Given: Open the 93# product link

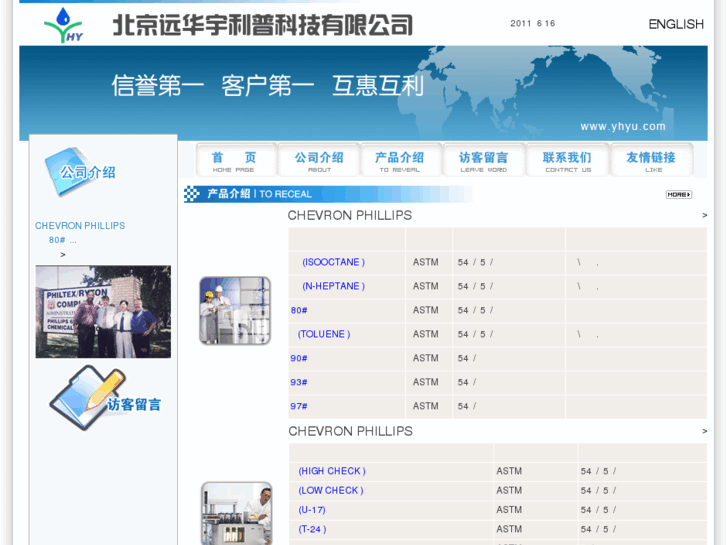Looking at the screenshot, I should click(x=299, y=382).
